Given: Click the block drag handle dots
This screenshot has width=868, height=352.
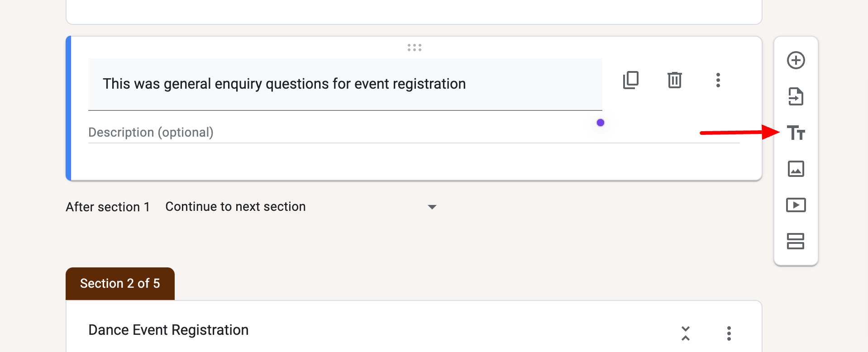Looking at the screenshot, I should tap(414, 47).
